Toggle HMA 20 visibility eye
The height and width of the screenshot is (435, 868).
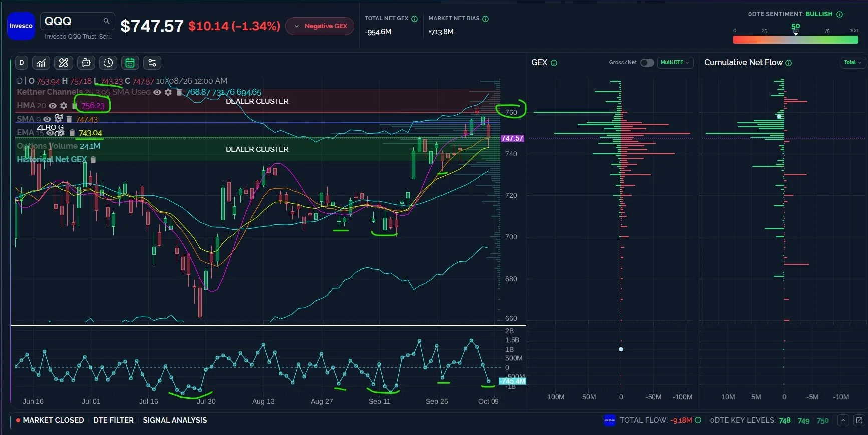53,106
